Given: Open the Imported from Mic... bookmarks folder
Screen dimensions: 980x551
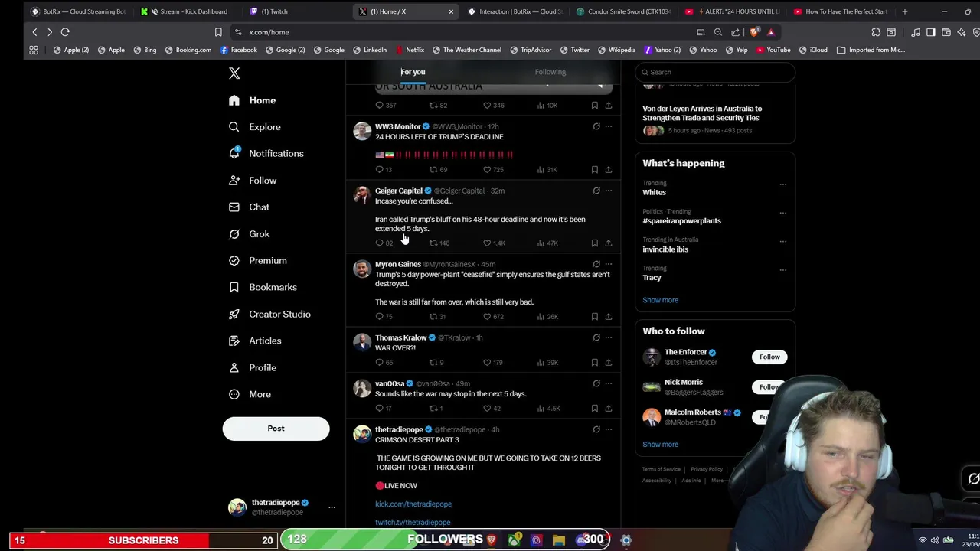Looking at the screenshot, I should (x=871, y=50).
